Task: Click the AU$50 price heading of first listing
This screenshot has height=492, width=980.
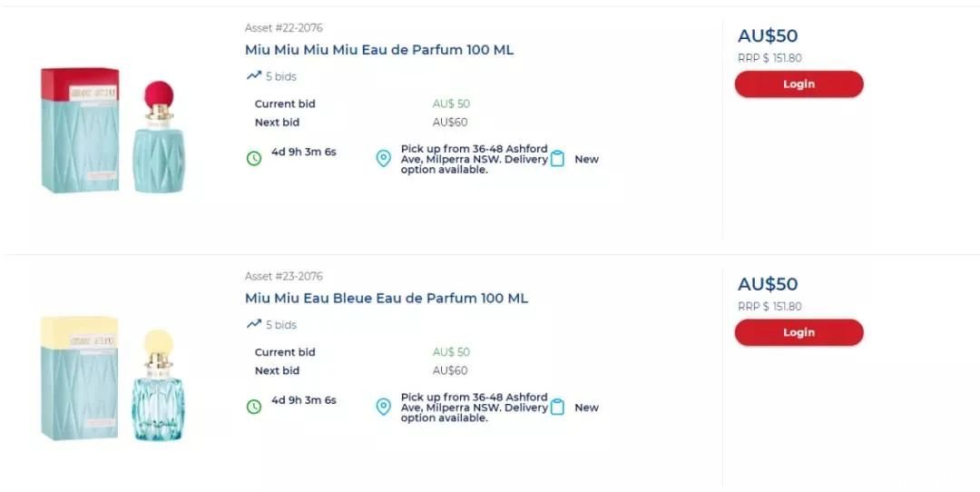Action: 768,35
